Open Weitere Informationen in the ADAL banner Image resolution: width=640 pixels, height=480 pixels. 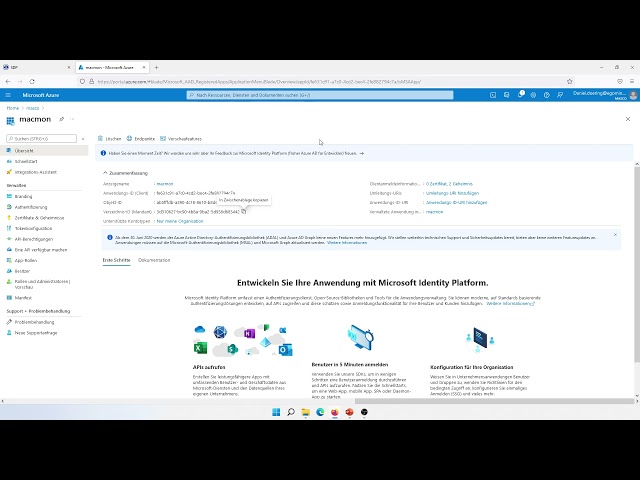point(347,242)
